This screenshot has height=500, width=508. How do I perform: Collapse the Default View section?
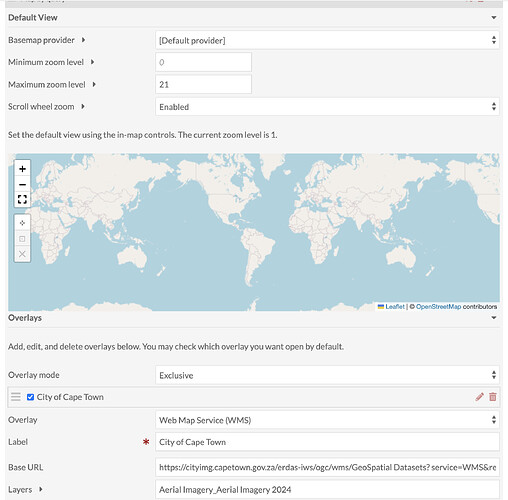(x=494, y=17)
